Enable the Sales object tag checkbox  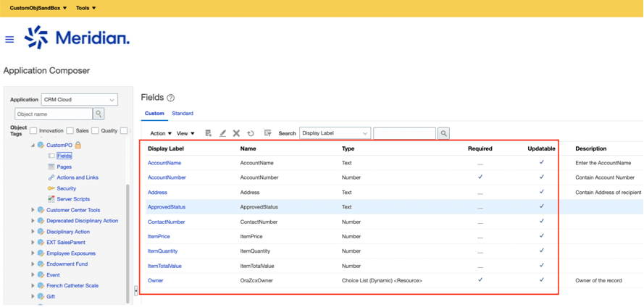pos(70,131)
